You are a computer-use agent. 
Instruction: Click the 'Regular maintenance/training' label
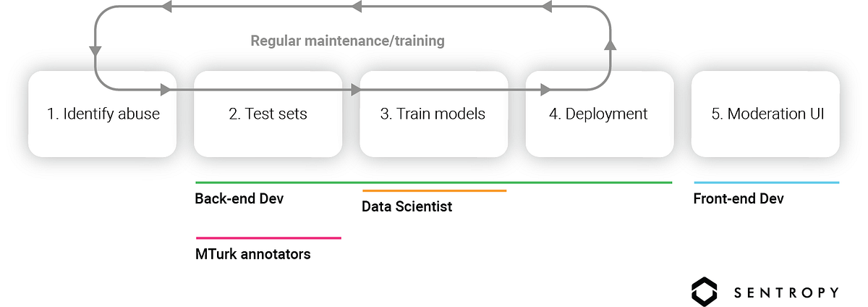pyautogui.click(x=347, y=41)
